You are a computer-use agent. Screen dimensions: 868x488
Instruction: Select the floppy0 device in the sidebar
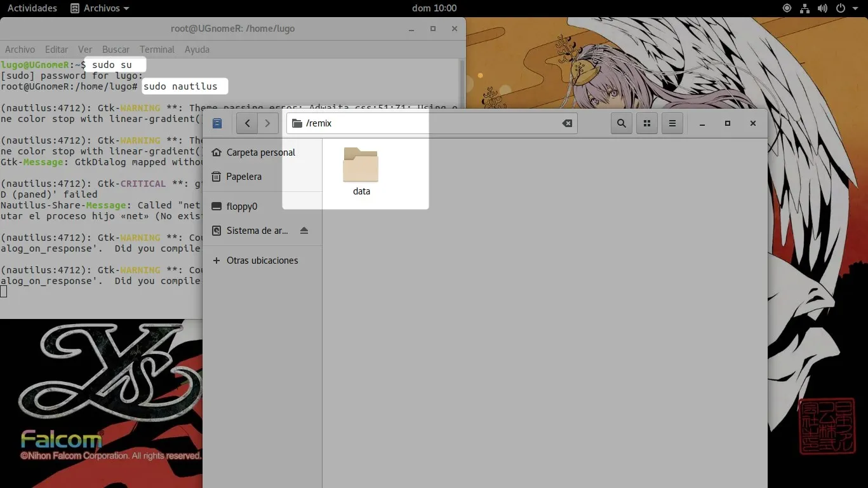coord(242,206)
